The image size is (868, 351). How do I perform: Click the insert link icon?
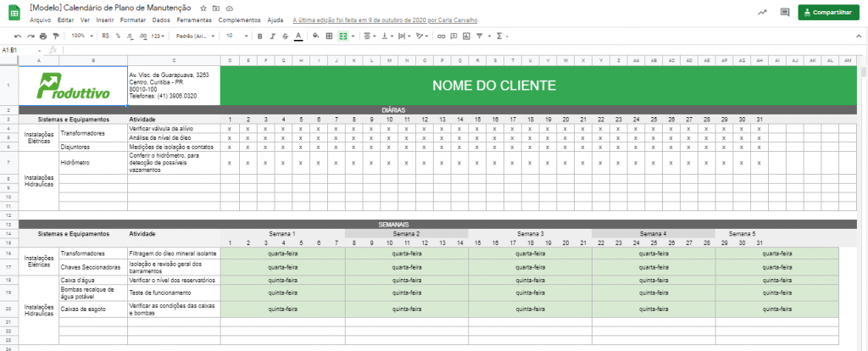click(441, 36)
